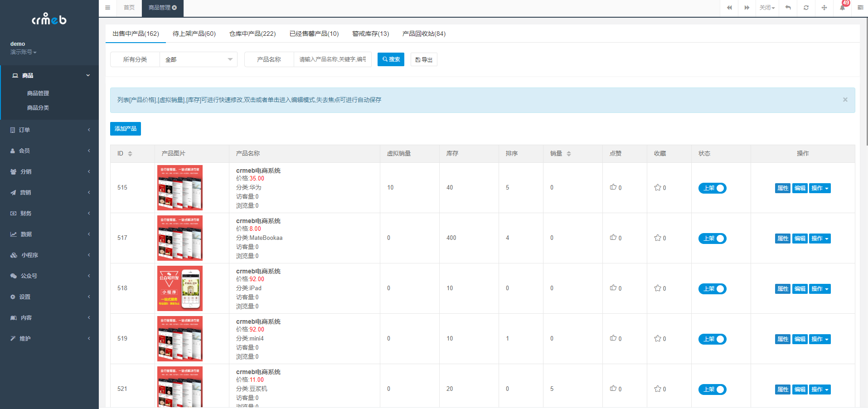The width and height of the screenshot is (868, 409).
Task: Click the crmeb logo
Action: pos(49,19)
